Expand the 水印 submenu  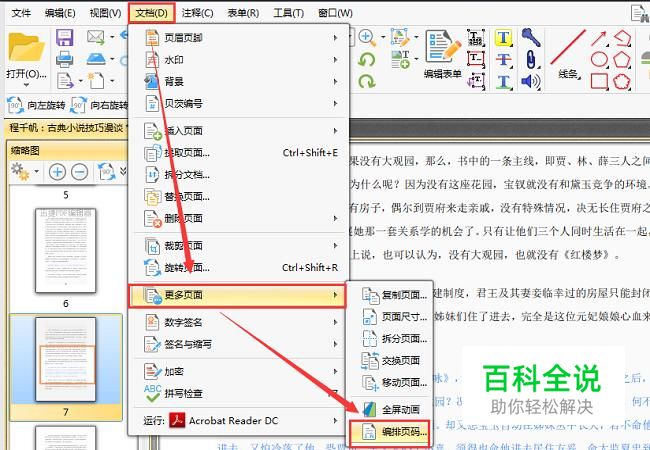tap(240, 60)
